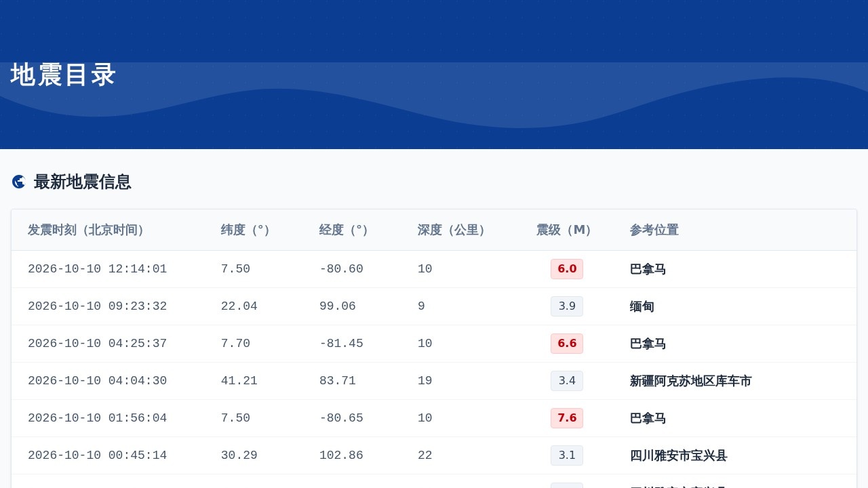Click the 最新地震信息 section heading
This screenshot has width=868, height=488.
[83, 182]
